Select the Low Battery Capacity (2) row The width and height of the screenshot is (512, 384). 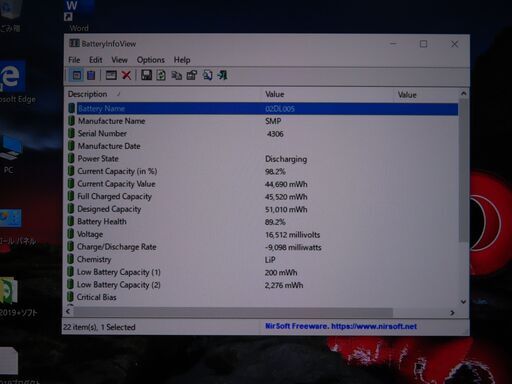(x=263, y=285)
